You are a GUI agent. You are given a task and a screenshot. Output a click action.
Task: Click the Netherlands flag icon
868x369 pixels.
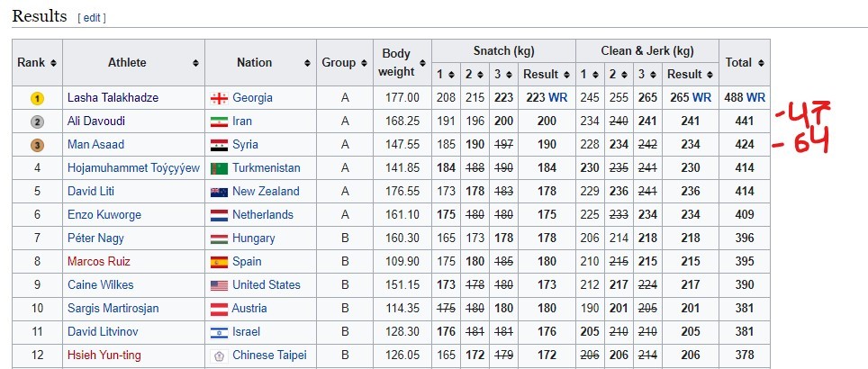coord(219,215)
